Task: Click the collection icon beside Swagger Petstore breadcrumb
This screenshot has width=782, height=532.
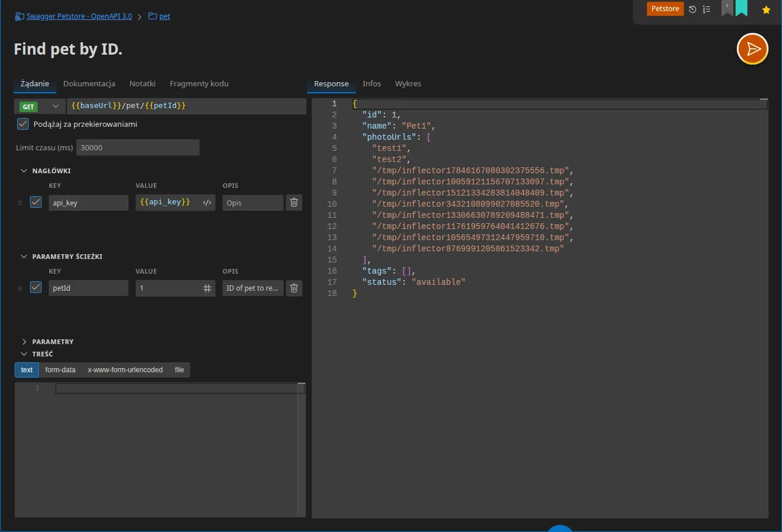Action: [x=19, y=16]
